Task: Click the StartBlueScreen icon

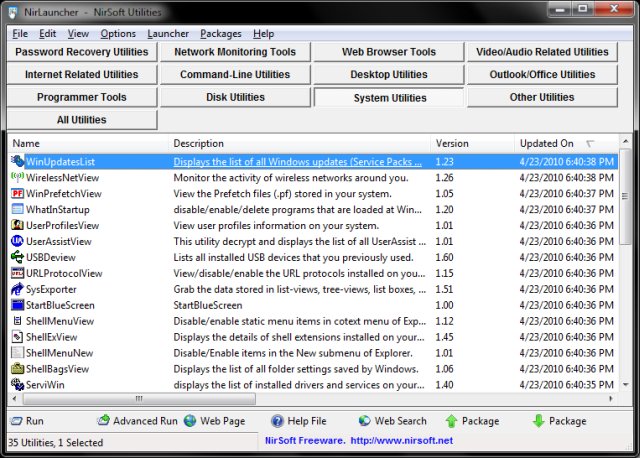Action: coord(17,305)
